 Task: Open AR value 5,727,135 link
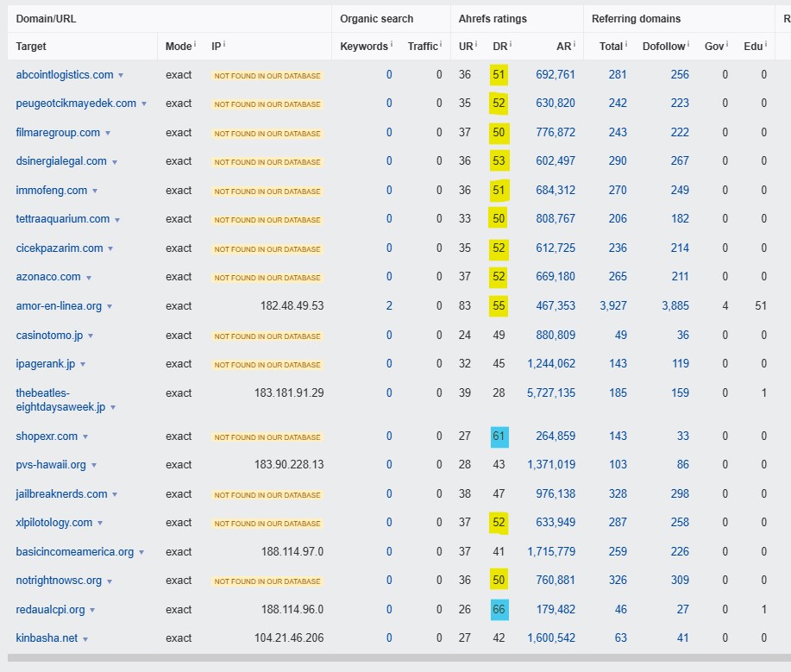(x=551, y=393)
